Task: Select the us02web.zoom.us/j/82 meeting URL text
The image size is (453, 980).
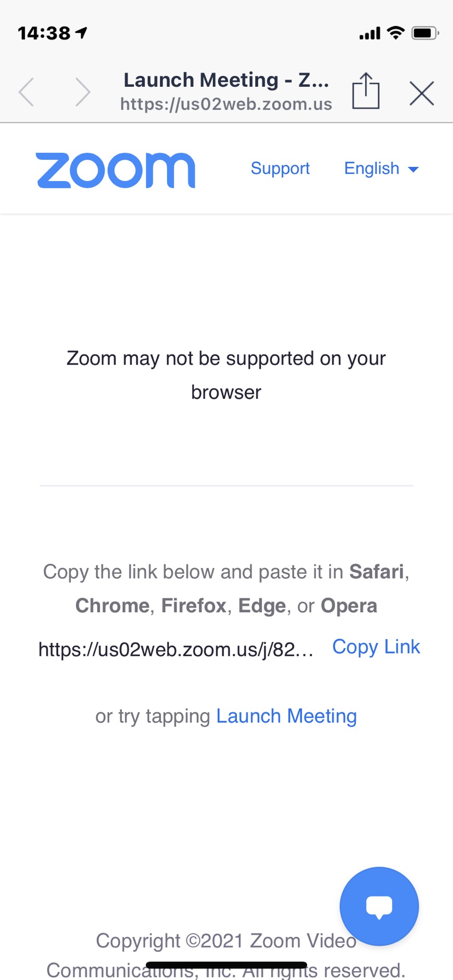Action: 176,650
